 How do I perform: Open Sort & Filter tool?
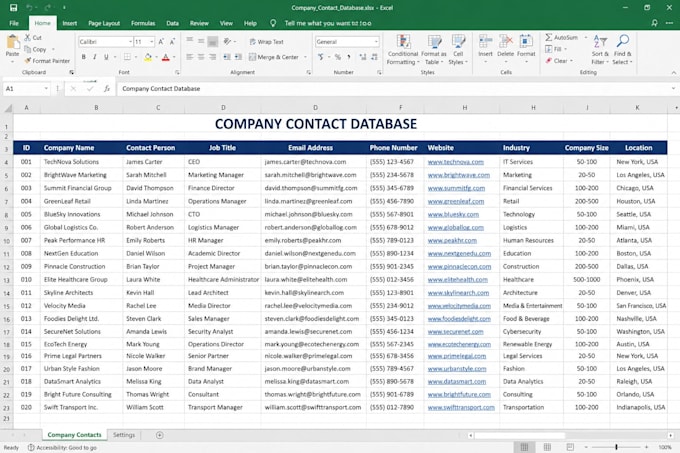(x=600, y=50)
